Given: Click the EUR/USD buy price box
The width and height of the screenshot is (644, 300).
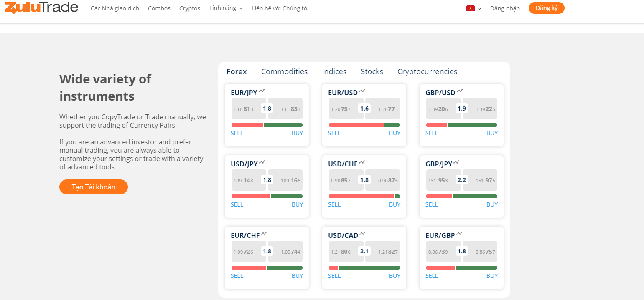Looking at the screenshot, I should click(382, 109).
